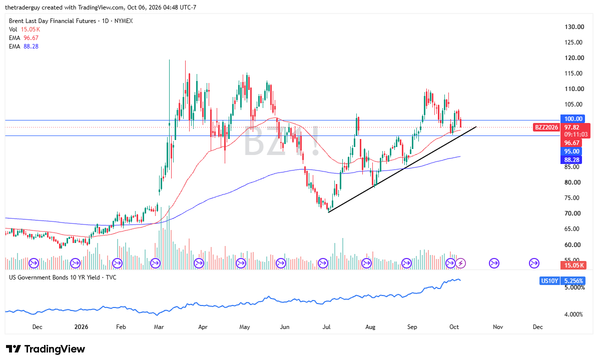Click the event marker above the Aug label
Screen dimensions: 598x364
coord(366,263)
